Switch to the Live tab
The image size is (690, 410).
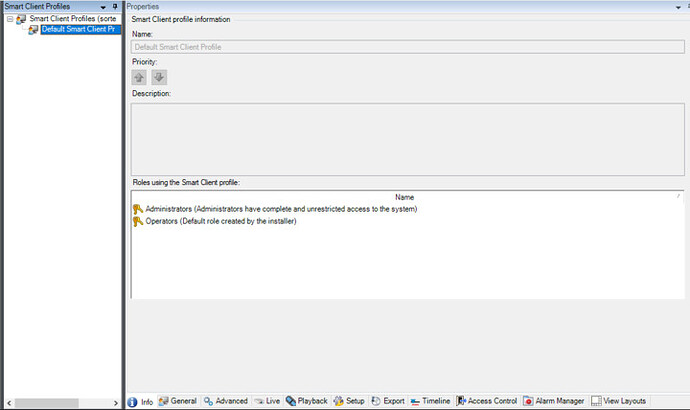tap(267, 401)
